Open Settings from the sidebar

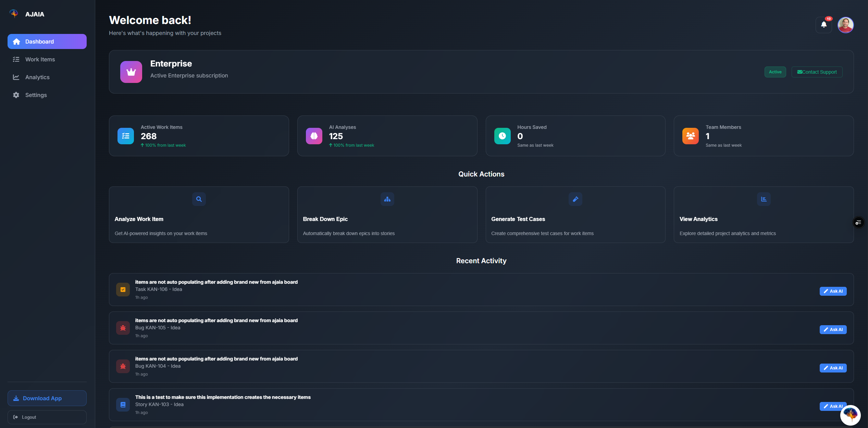pyautogui.click(x=36, y=95)
